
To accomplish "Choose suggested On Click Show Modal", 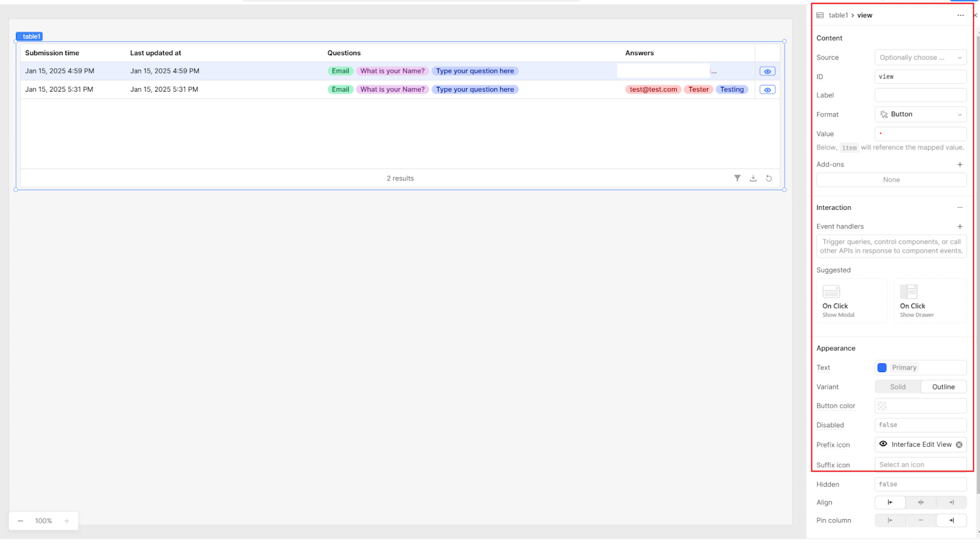I will pos(852,301).
